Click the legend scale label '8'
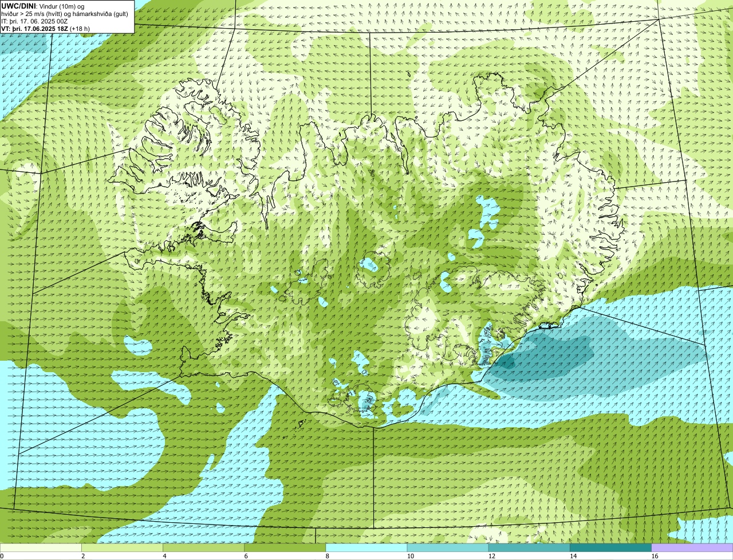This screenshot has width=733, height=560. (x=328, y=556)
